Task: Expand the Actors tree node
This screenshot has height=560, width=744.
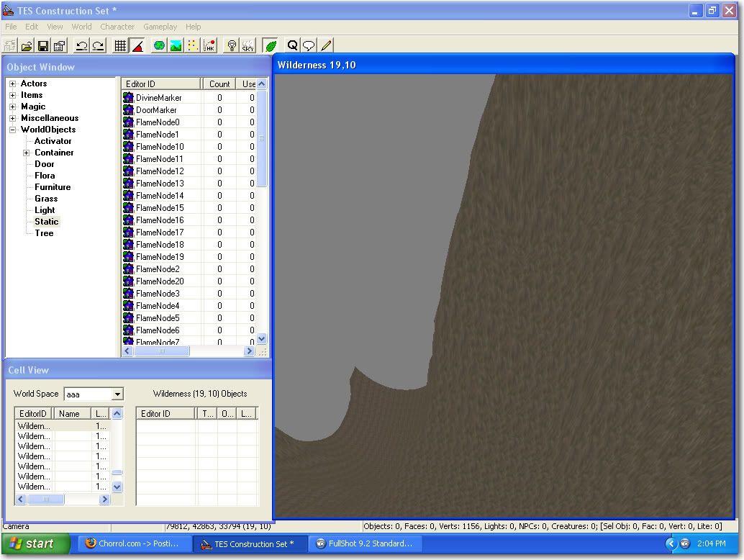Action: 13,83
